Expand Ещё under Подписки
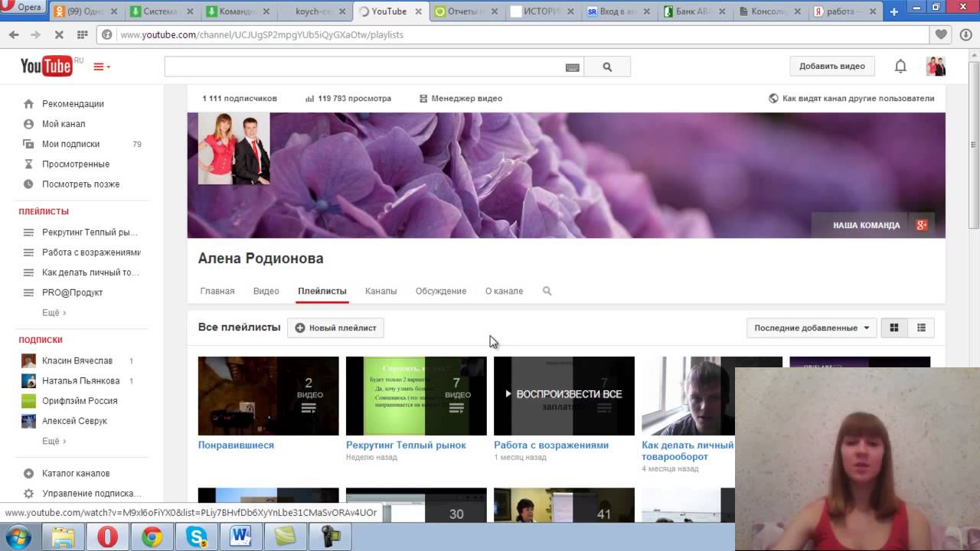Viewport: 980px width, 551px height. coord(54,441)
